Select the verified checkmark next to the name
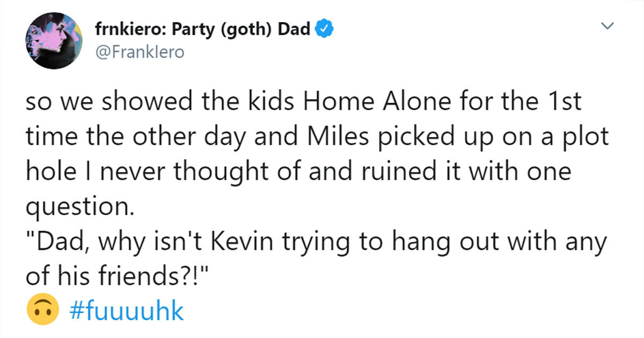644x338 pixels. click(x=324, y=29)
